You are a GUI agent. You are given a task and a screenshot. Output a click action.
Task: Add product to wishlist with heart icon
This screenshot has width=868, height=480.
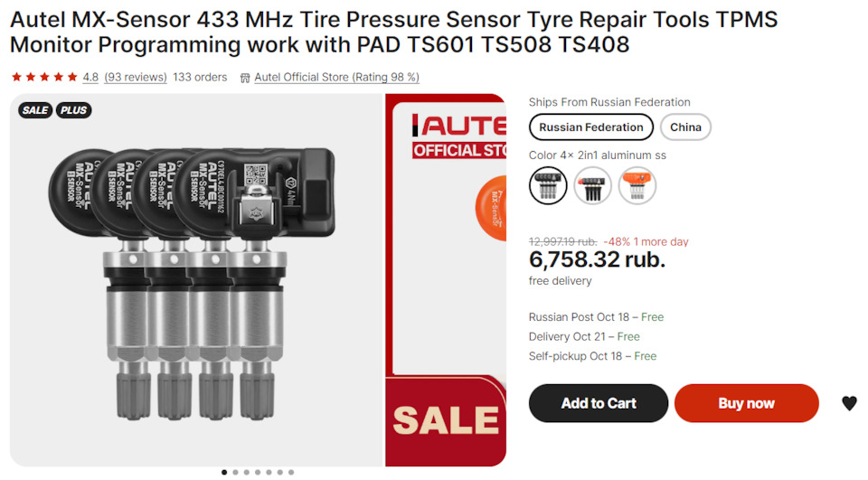point(849,403)
